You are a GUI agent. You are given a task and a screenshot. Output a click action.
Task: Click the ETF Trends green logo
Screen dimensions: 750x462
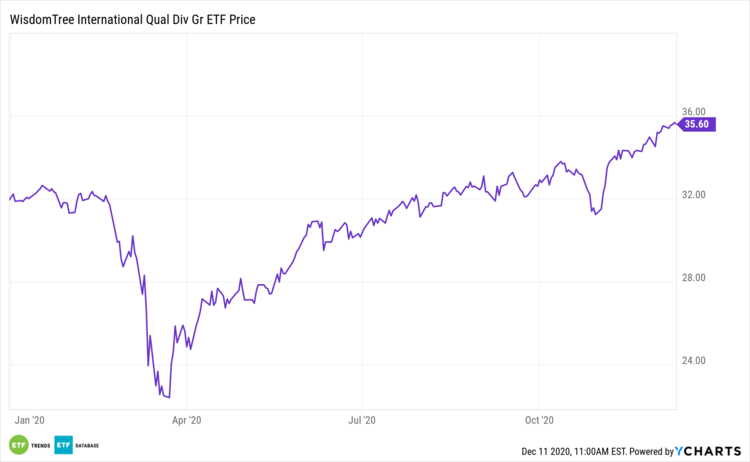19,445
